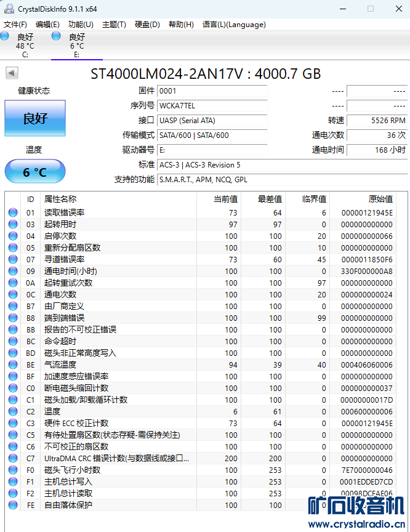This screenshot has width=410, height=532.
Task: Click status icon for C5 有待处置扇区数
Action: [13, 435]
